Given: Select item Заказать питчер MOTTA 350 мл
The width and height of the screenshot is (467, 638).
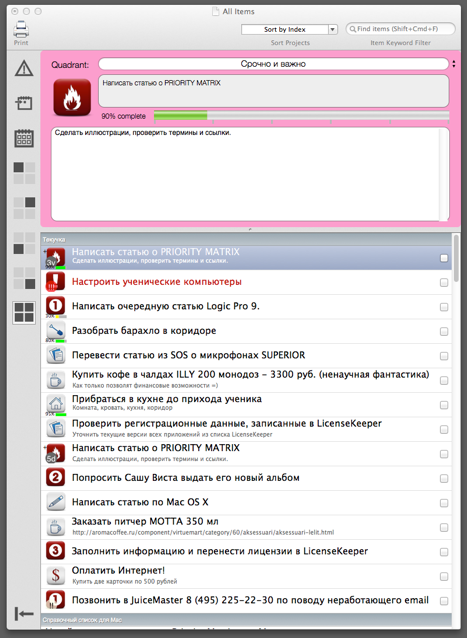Looking at the screenshot, I should coord(246,527).
